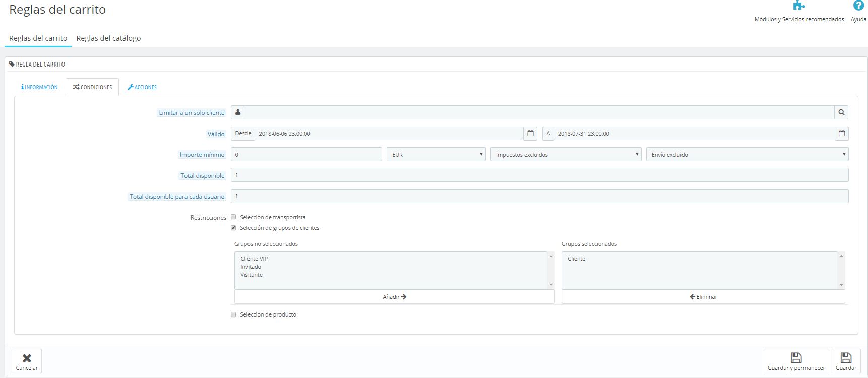
Task: Open the end date calendar icon
Action: [x=842, y=134]
